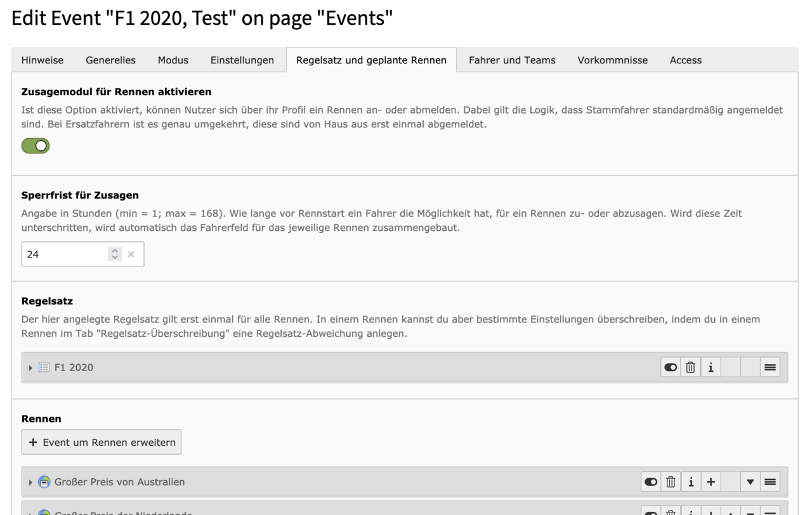Toggle visibility of Großer Preis von Australien
The image size is (812, 515).
point(651,482)
